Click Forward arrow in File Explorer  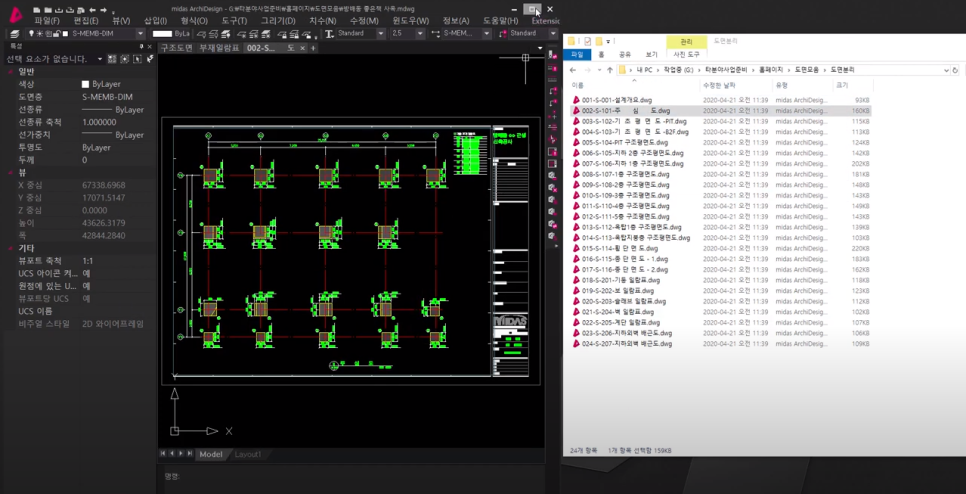click(588, 70)
